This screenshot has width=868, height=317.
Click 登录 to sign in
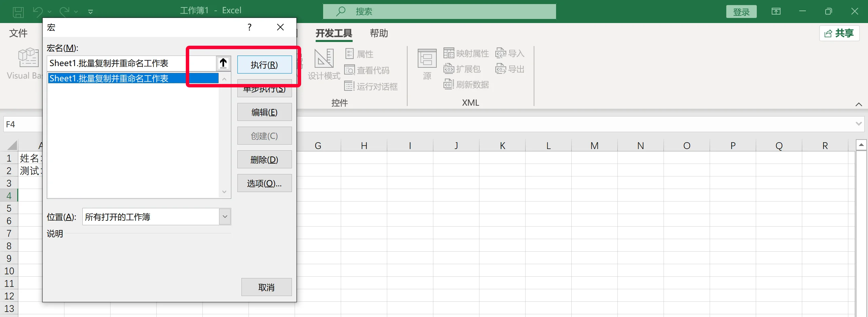[x=741, y=11]
